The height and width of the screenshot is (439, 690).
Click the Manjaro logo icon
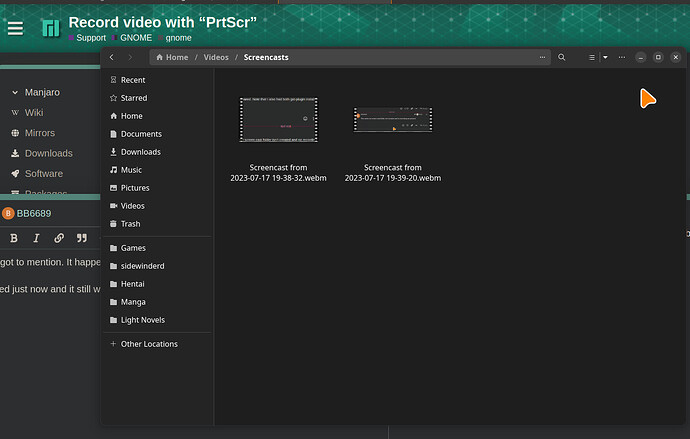(x=51, y=29)
